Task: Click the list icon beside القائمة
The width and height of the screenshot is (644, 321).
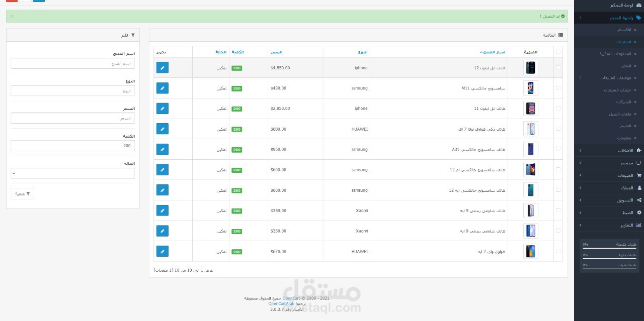Action: 560,35
